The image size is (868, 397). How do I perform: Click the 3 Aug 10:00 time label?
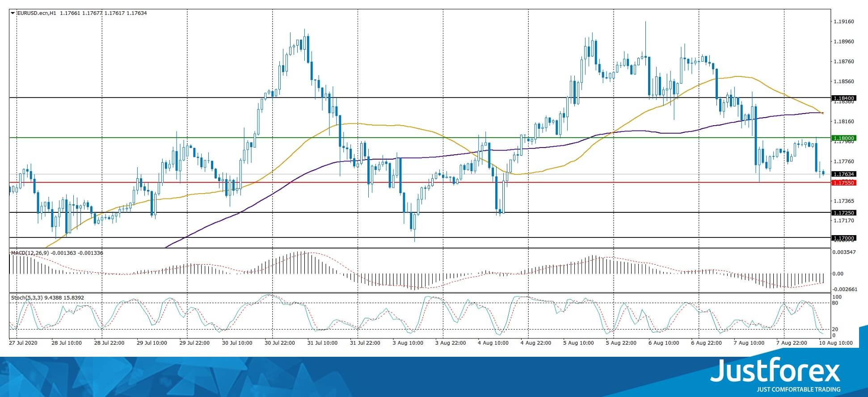coord(408,343)
